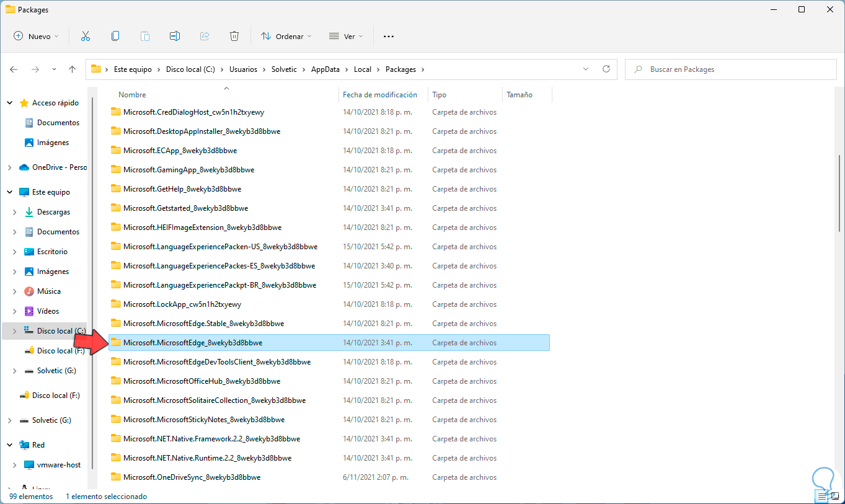Go to Solvetic in the breadcrumb

285,69
